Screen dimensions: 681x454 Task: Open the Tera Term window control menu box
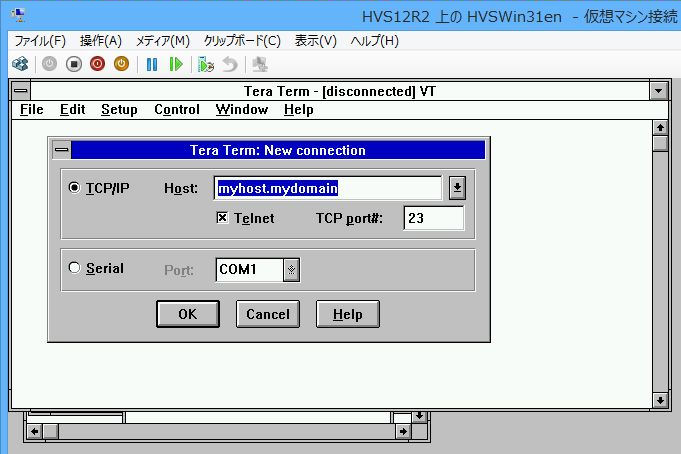point(20,91)
